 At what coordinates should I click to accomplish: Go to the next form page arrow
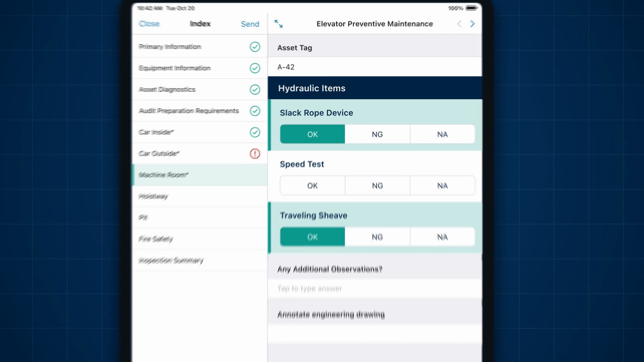[x=473, y=24]
